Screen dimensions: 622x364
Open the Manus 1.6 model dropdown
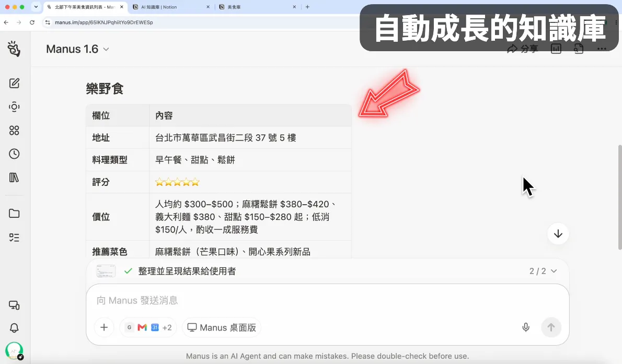[78, 49]
